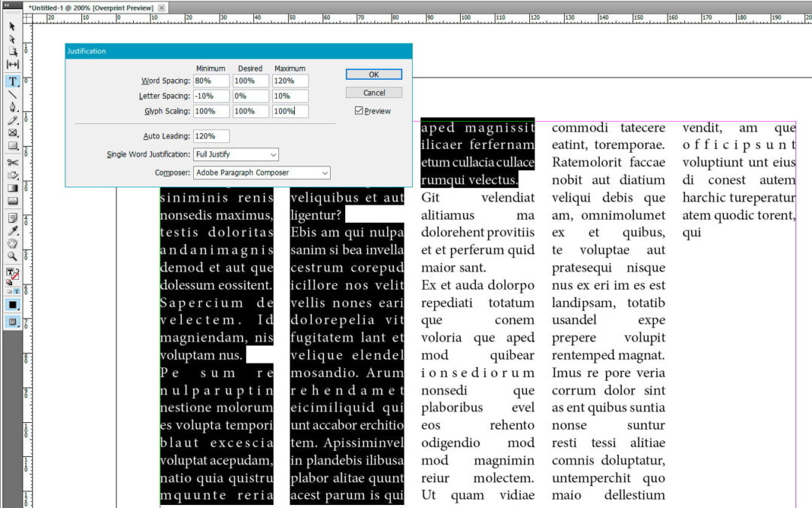Choose the Line tool
The image size is (812, 508).
[x=13, y=95]
